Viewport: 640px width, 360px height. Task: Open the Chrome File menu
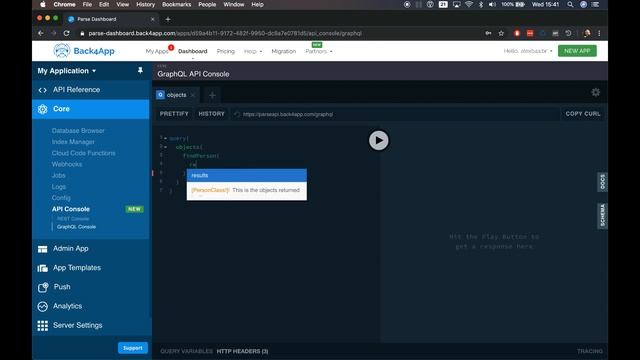(87, 4)
